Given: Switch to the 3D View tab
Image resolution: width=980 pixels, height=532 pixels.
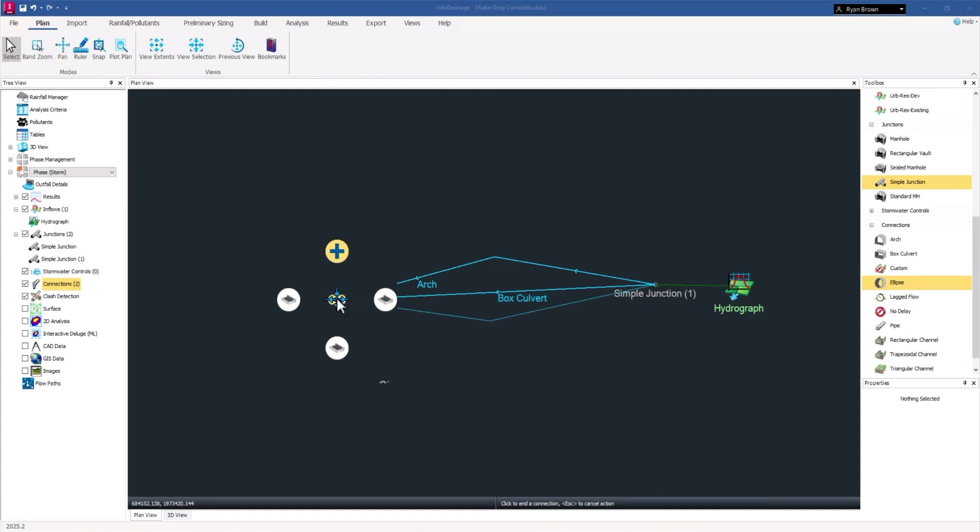Looking at the screenshot, I should click(177, 515).
